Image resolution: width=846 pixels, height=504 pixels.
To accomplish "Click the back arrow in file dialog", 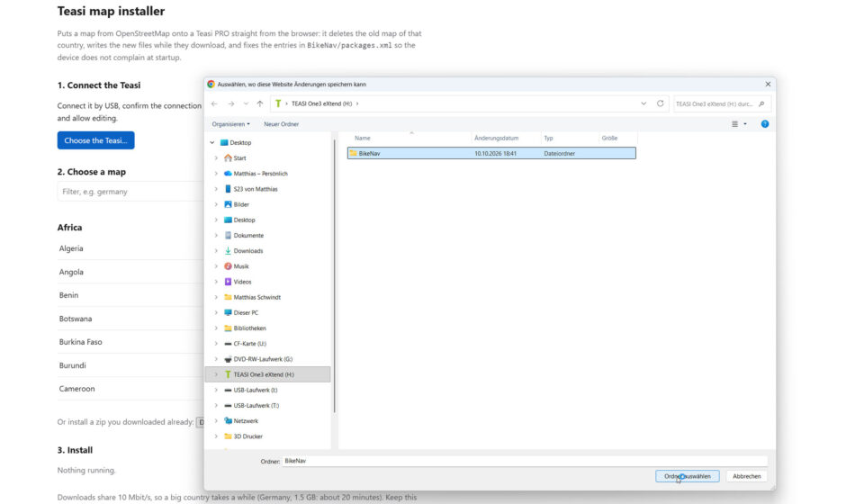I will click(215, 103).
